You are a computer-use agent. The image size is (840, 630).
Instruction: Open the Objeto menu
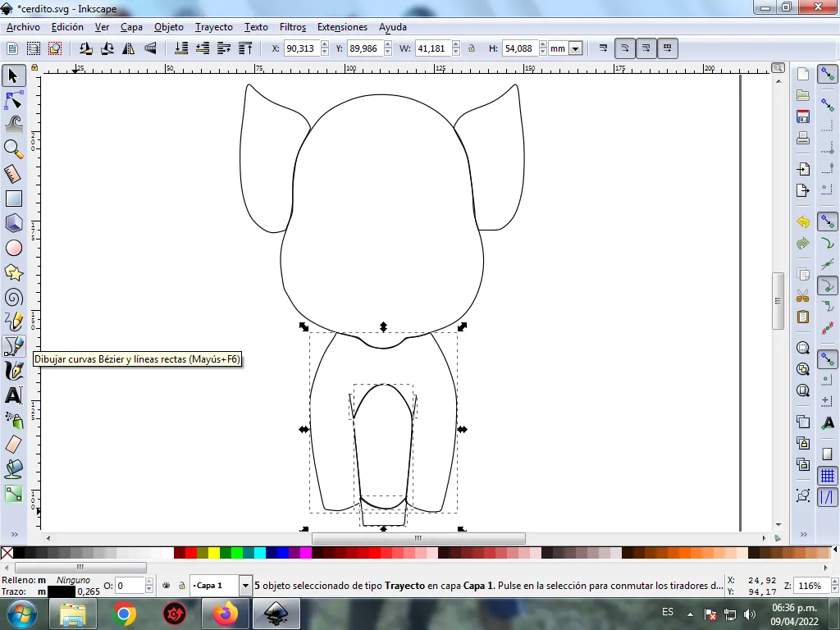pyautogui.click(x=169, y=27)
